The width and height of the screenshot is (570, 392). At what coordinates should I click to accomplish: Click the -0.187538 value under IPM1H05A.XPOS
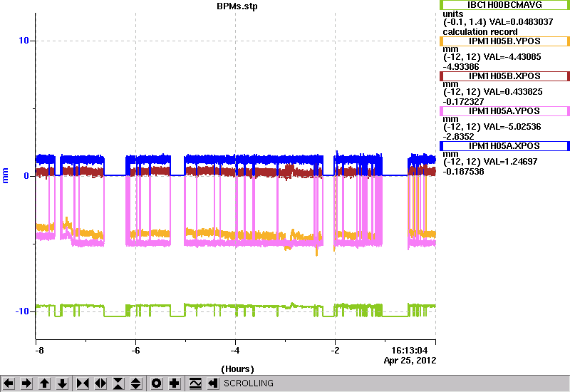(464, 172)
